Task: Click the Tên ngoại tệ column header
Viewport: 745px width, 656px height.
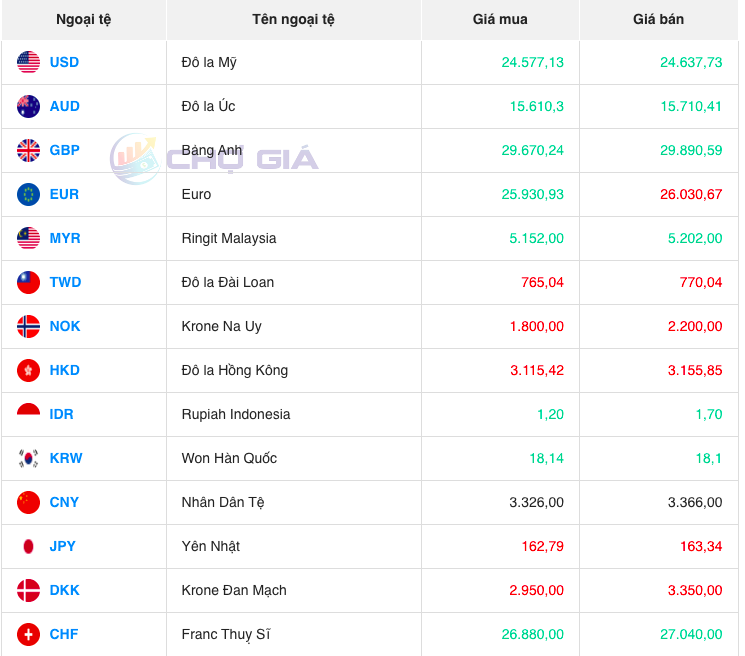Action: click(293, 19)
